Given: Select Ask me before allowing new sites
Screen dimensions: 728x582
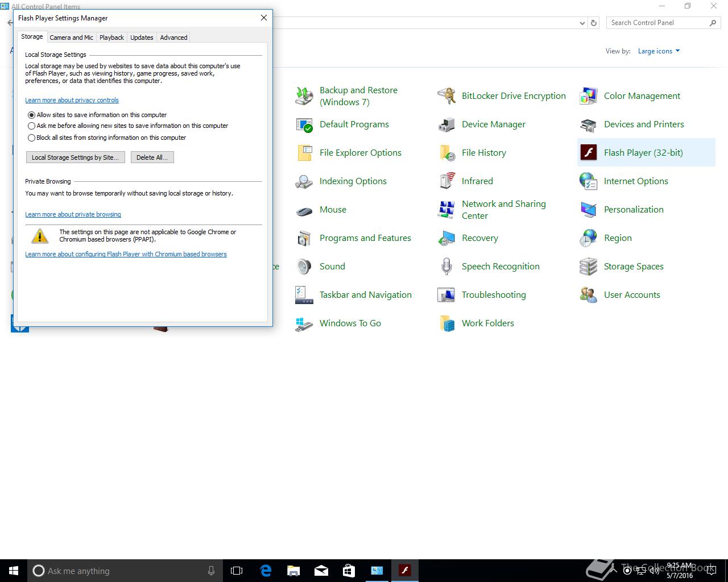Looking at the screenshot, I should tap(32, 126).
